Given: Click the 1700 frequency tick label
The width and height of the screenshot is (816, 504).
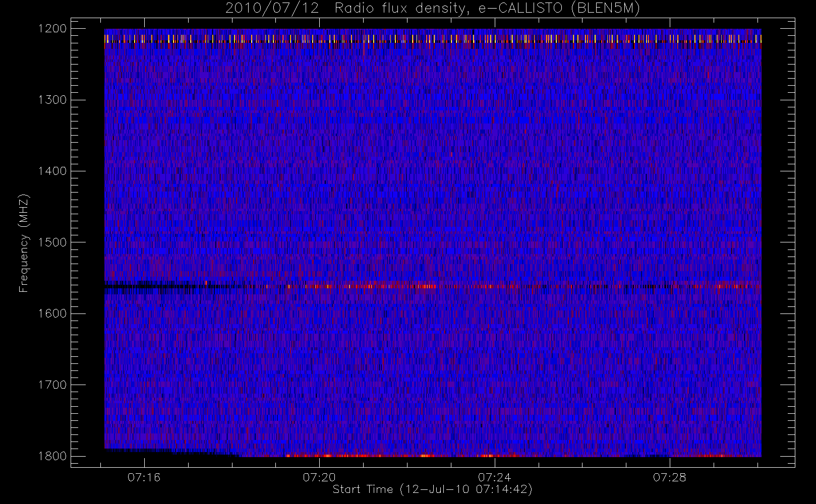Looking at the screenshot, I should (52, 385).
